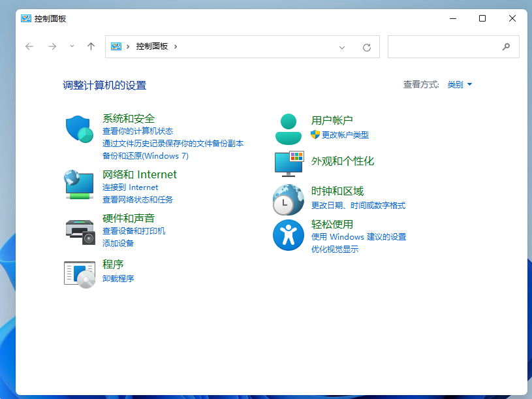Click the up navigation arrow
The height and width of the screenshot is (399, 532).
[91, 46]
